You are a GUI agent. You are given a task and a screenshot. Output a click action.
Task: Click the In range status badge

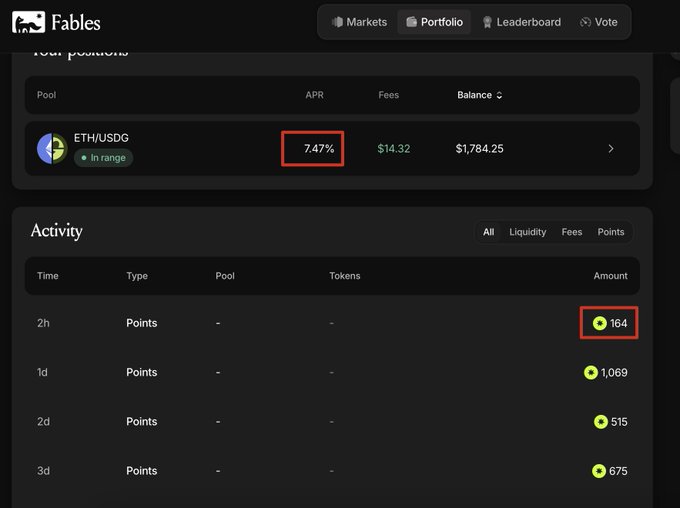pos(103,157)
